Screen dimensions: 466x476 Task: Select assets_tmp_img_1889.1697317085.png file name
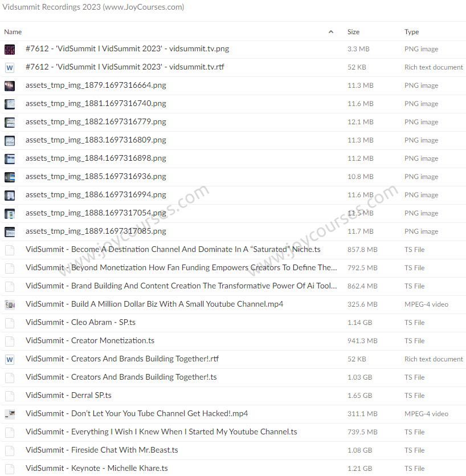coord(96,231)
